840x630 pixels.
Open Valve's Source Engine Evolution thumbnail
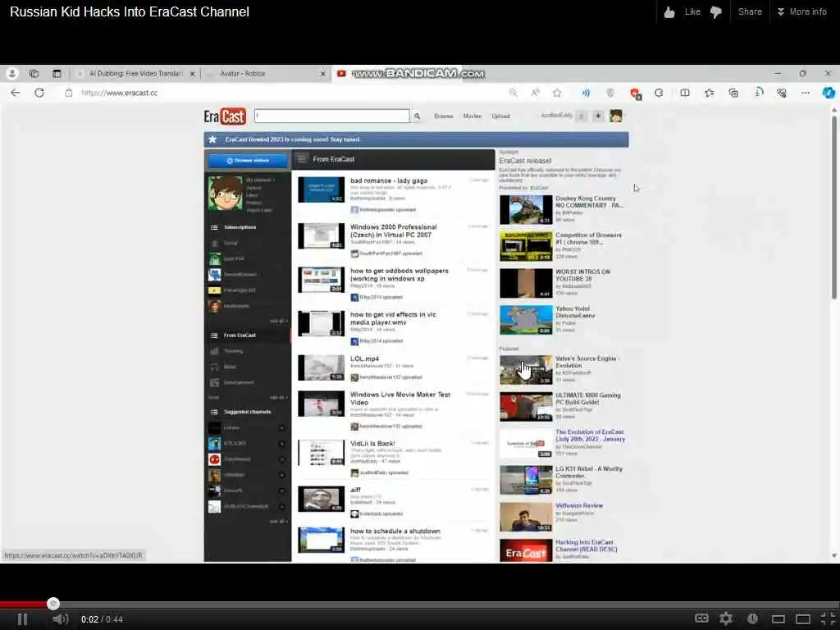coord(526,370)
